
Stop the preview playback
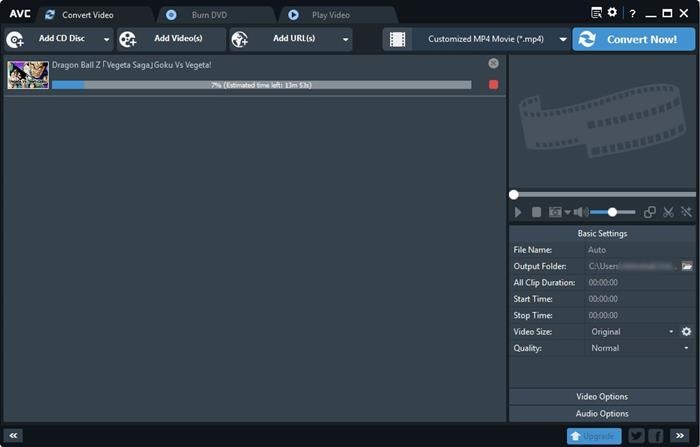point(537,212)
